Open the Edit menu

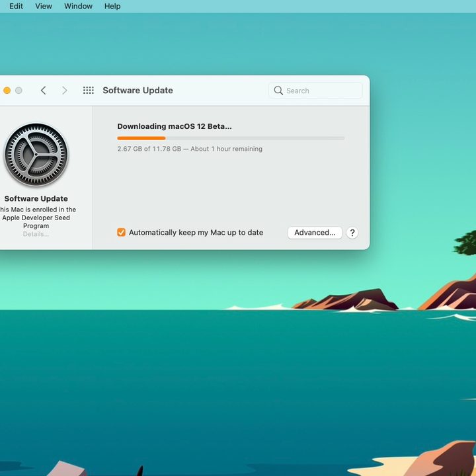16,6
